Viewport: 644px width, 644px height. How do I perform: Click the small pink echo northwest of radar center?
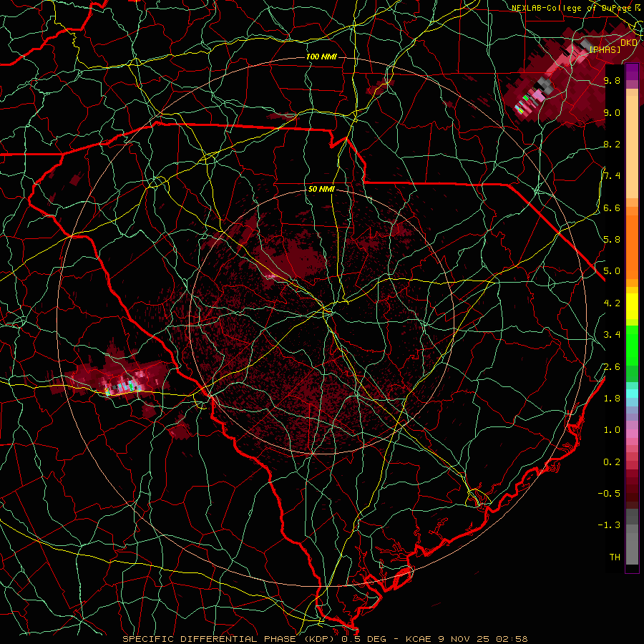pos(270,277)
